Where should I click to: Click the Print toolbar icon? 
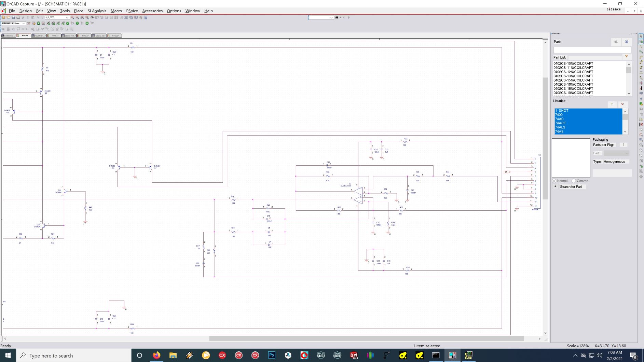[x=18, y=17]
